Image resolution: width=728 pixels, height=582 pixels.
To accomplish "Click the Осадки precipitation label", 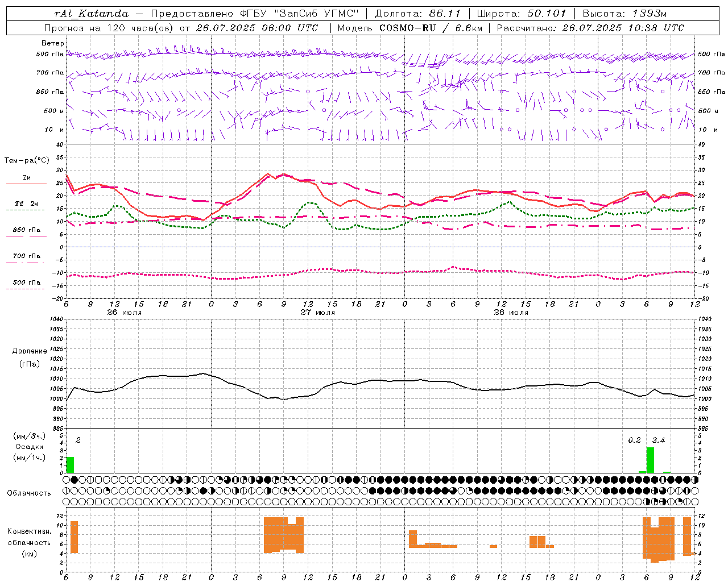I will [29, 447].
